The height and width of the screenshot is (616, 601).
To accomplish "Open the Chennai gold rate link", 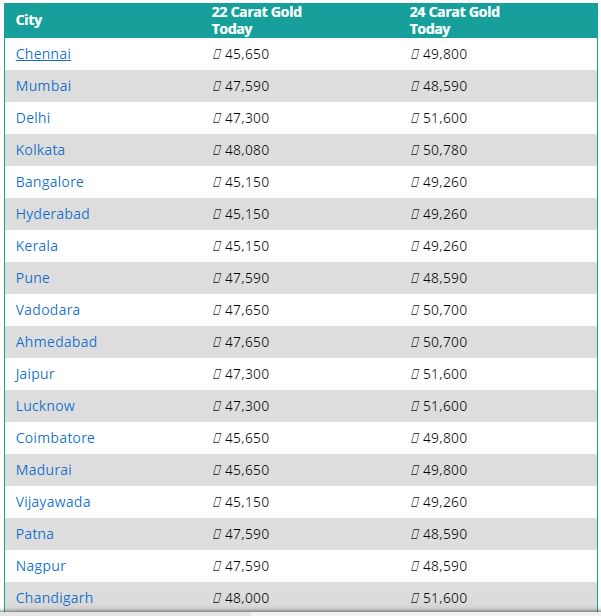I will 43,54.
